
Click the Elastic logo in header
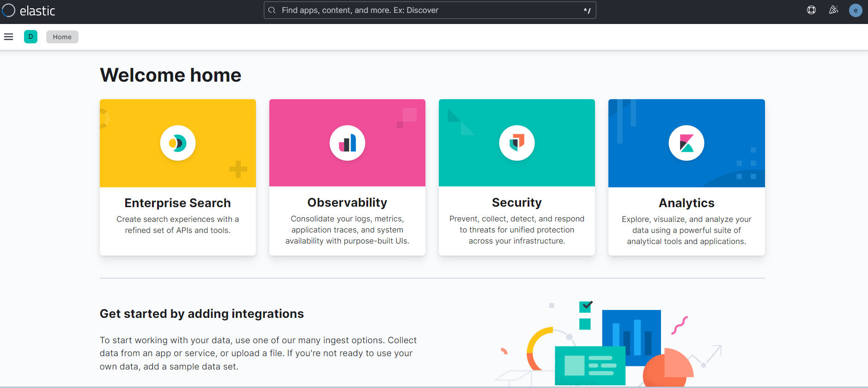click(29, 11)
